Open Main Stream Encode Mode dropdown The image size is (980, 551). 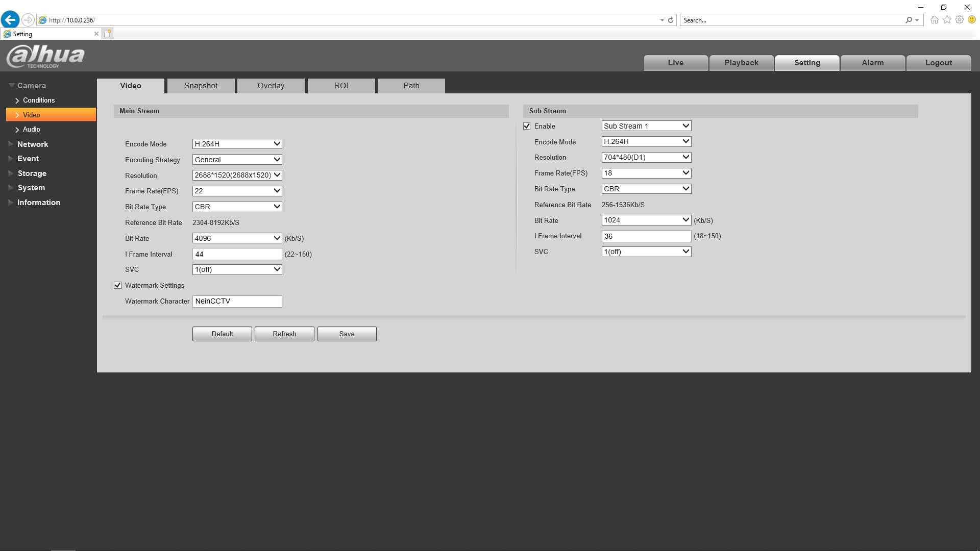237,144
